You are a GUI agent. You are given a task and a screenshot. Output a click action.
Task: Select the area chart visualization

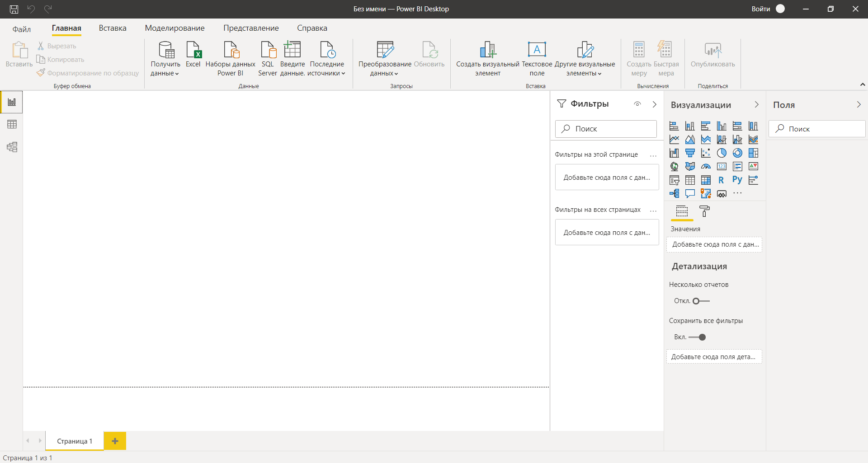[x=690, y=140]
